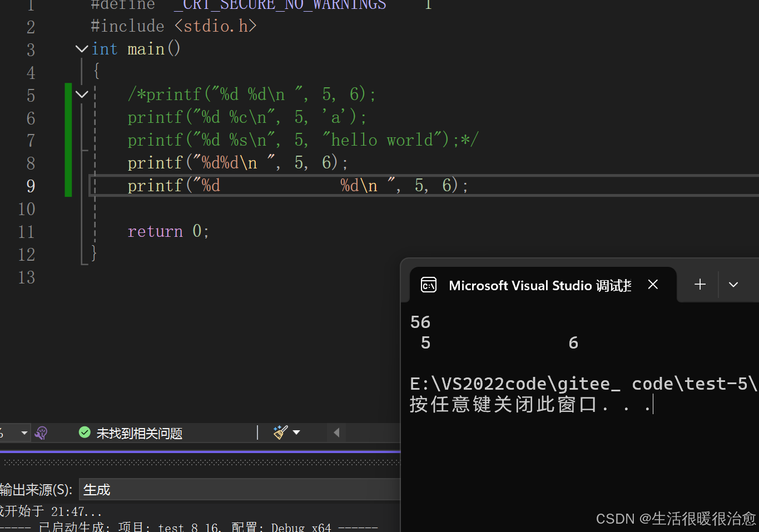
Task: Click the E:\VS2022code\gitee_ code path in console
Action: click(583, 384)
